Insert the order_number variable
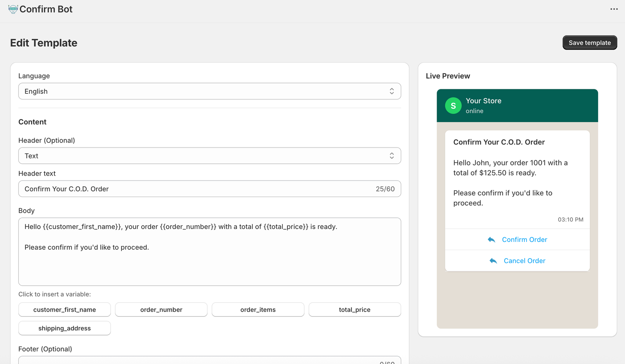Viewport: 625px width, 364px height. [161, 310]
